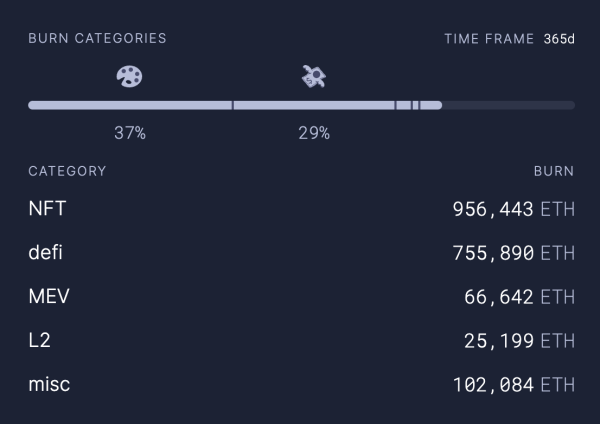Click the unfilled remainder of the burn bar

coord(508,105)
